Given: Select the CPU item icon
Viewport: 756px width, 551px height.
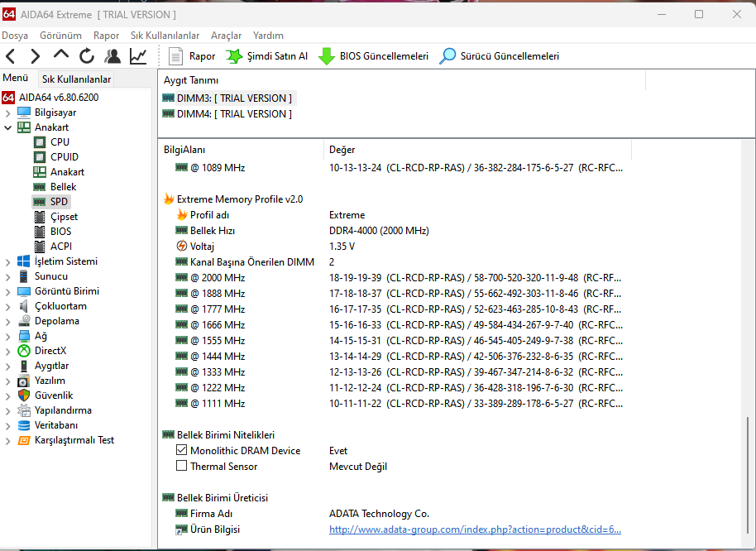Looking at the screenshot, I should coord(40,142).
